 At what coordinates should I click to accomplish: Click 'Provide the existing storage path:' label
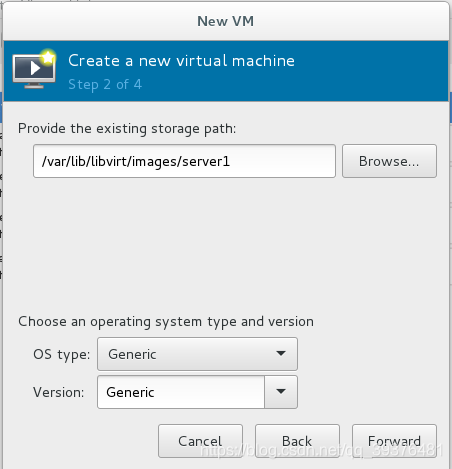coord(127,129)
